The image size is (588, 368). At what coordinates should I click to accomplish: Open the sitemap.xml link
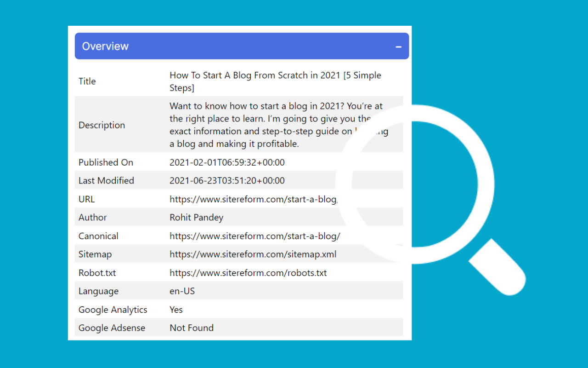[253, 254]
